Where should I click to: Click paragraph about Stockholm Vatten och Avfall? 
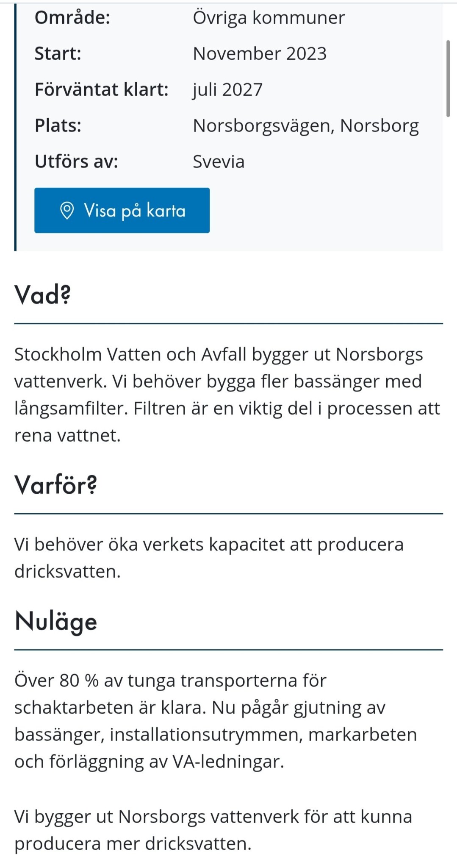coord(227,395)
